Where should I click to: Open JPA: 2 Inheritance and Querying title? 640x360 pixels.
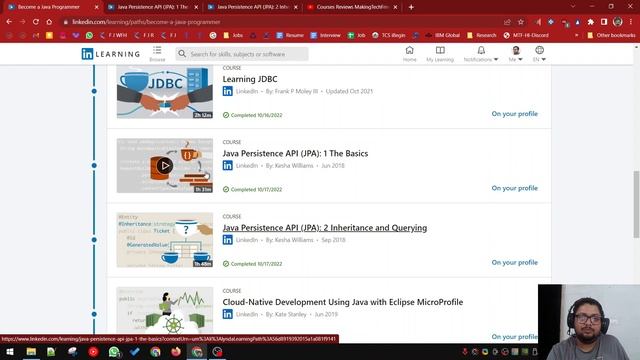tap(324, 228)
